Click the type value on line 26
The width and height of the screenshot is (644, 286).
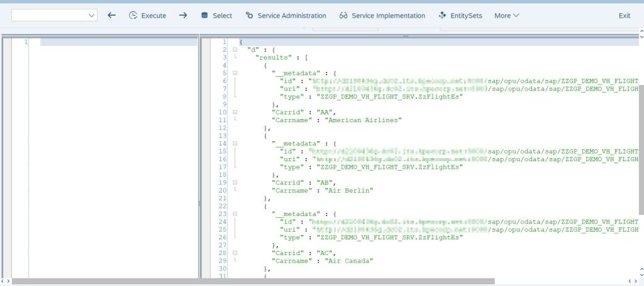pyautogui.click(x=389, y=237)
